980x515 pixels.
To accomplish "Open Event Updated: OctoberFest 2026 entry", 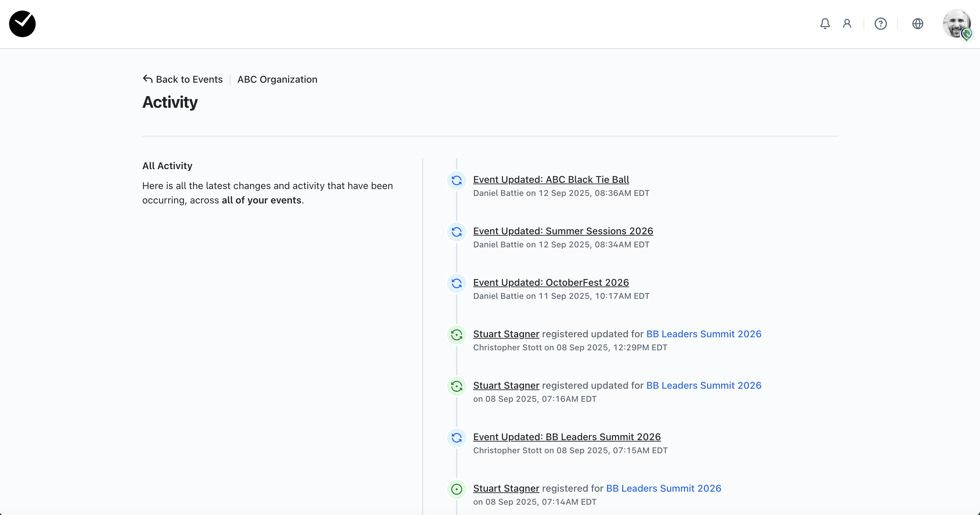I will [x=551, y=282].
